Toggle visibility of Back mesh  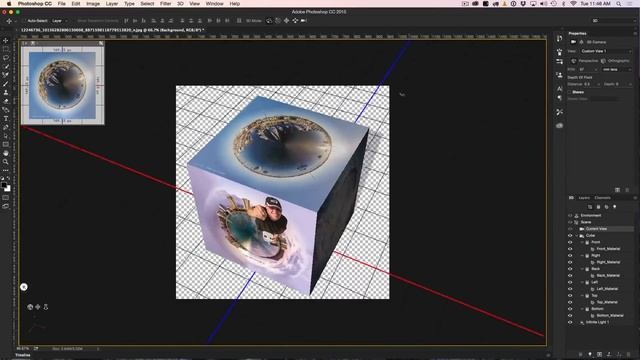click(x=570, y=269)
